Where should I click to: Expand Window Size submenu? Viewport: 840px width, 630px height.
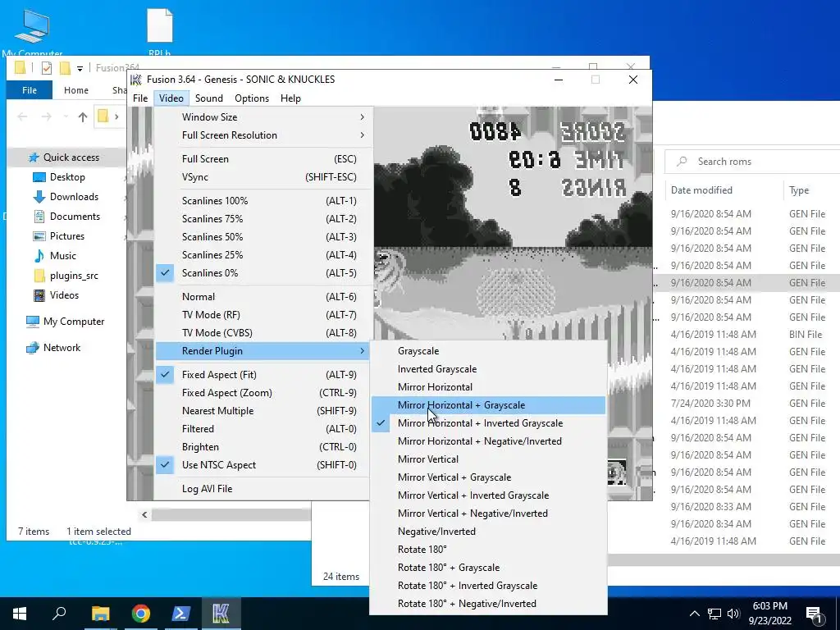pyautogui.click(x=262, y=117)
